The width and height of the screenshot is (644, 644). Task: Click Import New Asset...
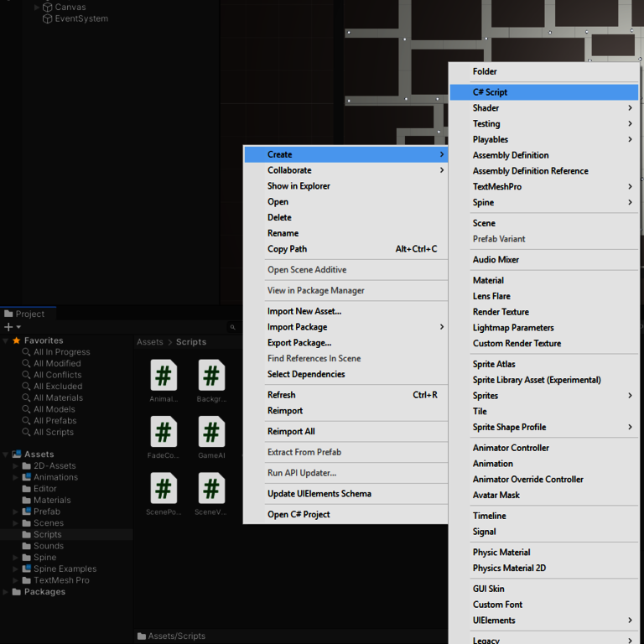345,311
